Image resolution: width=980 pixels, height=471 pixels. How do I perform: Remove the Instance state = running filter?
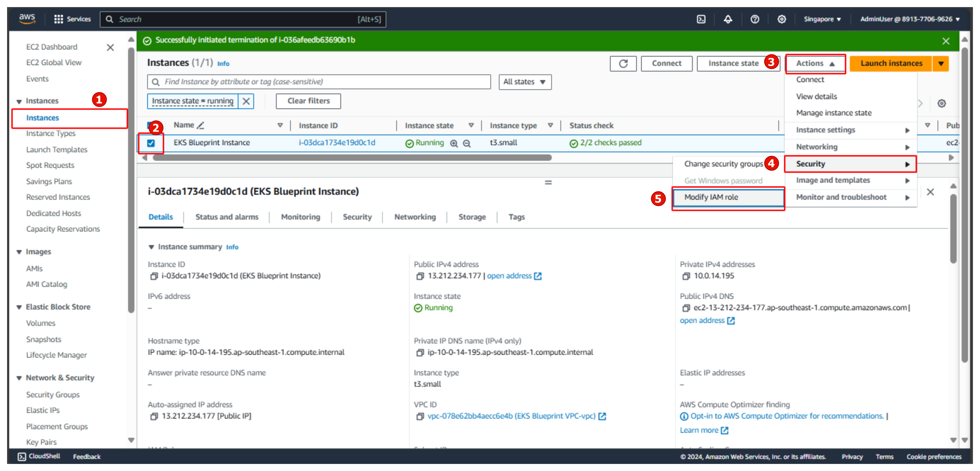pyautogui.click(x=246, y=101)
